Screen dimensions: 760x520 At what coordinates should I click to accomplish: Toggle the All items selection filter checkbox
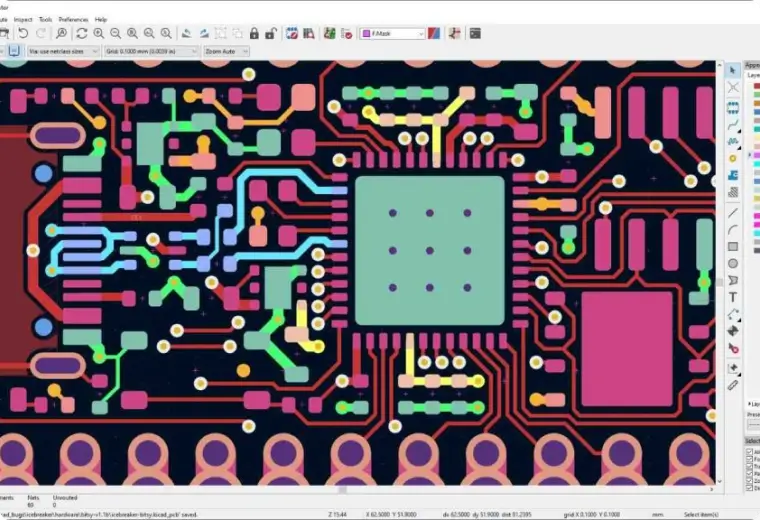[750, 452]
